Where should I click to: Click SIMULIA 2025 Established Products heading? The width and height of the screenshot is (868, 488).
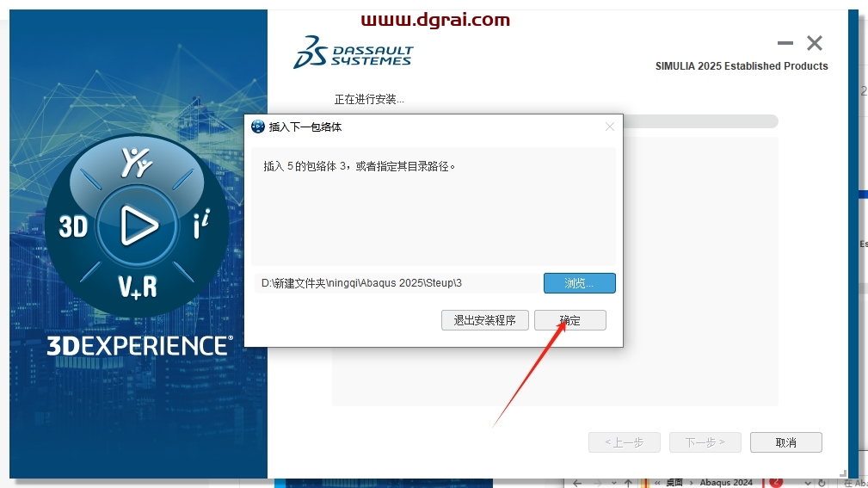742,66
